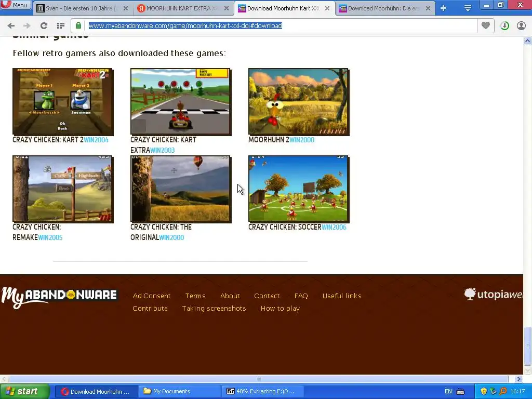Open Crazy Chicken: Remake thumbnail

click(x=63, y=189)
